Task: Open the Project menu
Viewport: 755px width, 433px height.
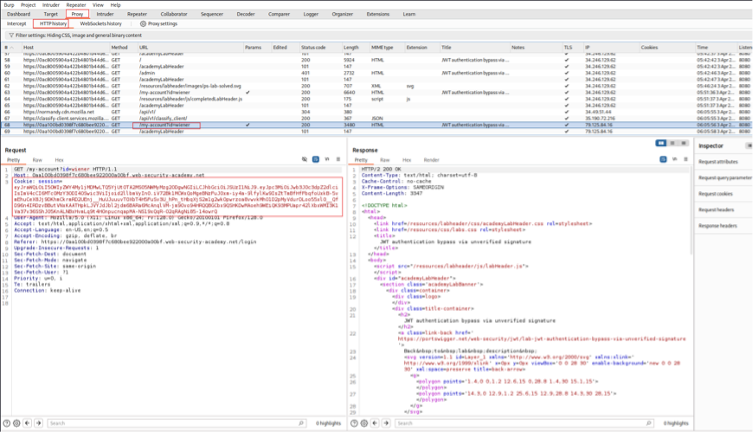Action: [28, 5]
